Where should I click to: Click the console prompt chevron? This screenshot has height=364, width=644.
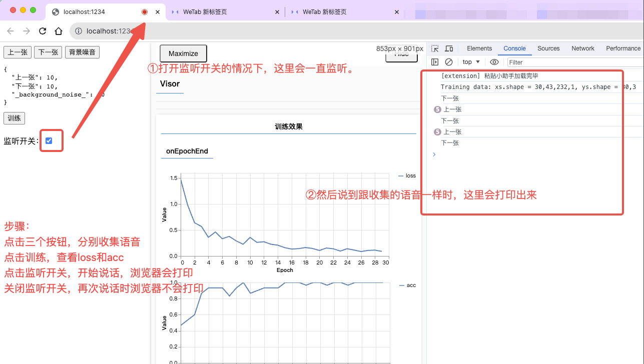[x=434, y=154]
